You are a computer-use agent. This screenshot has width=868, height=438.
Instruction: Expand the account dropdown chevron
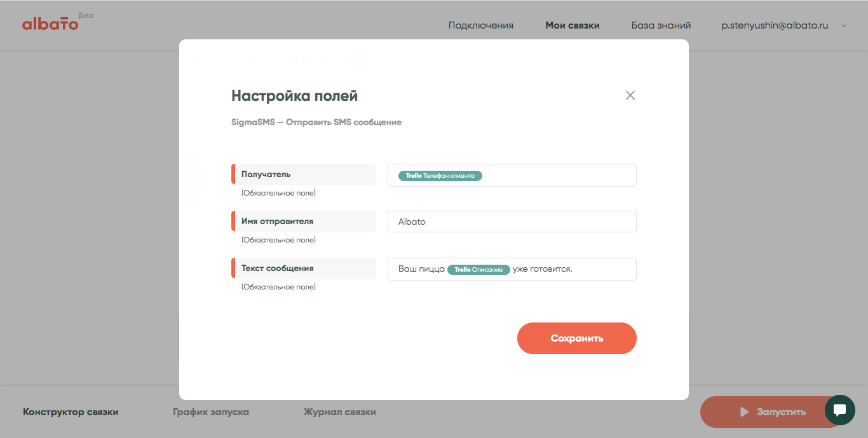coord(844,26)
